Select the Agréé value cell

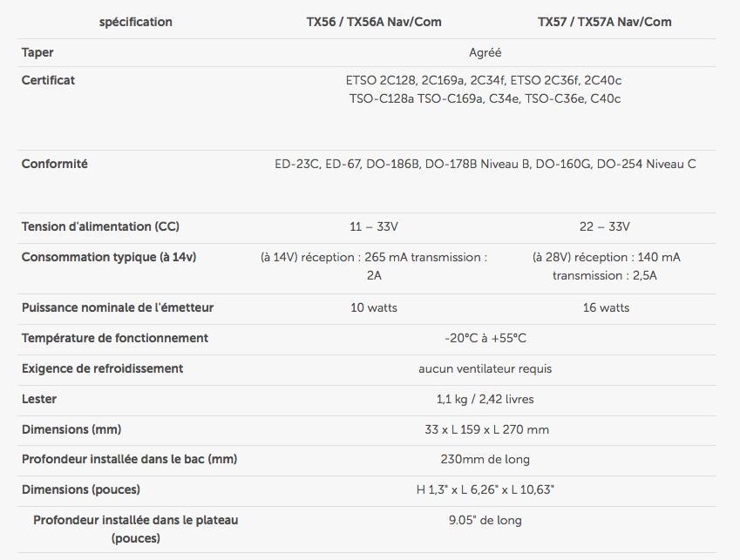click(x=485, y=53)
